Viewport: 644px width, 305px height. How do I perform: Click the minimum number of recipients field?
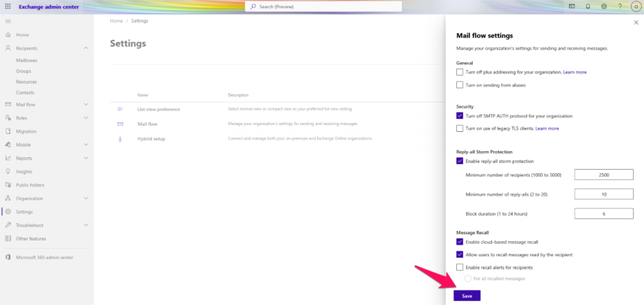coord(603,175)
